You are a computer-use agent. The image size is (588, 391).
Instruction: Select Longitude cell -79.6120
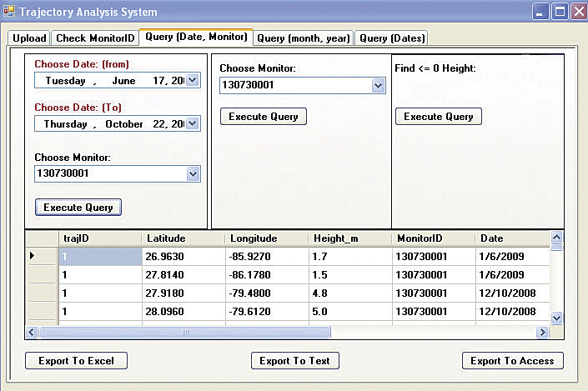(267, 312)
